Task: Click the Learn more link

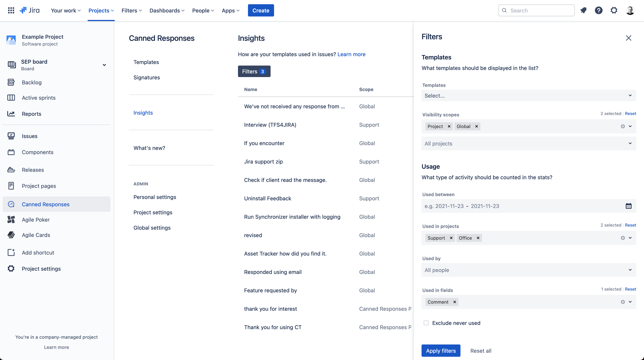Action: (352, 54)
